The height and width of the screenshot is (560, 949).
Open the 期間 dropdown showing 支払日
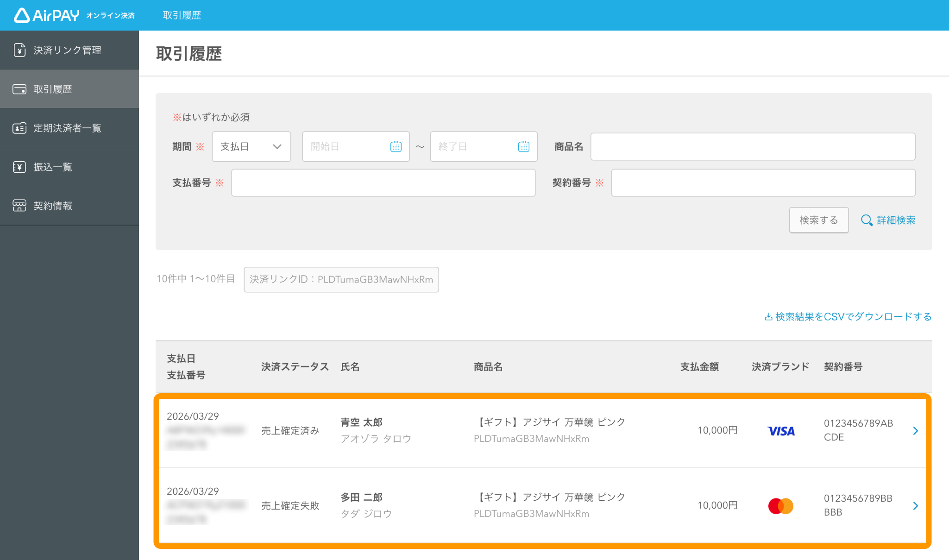pos(251,146)
